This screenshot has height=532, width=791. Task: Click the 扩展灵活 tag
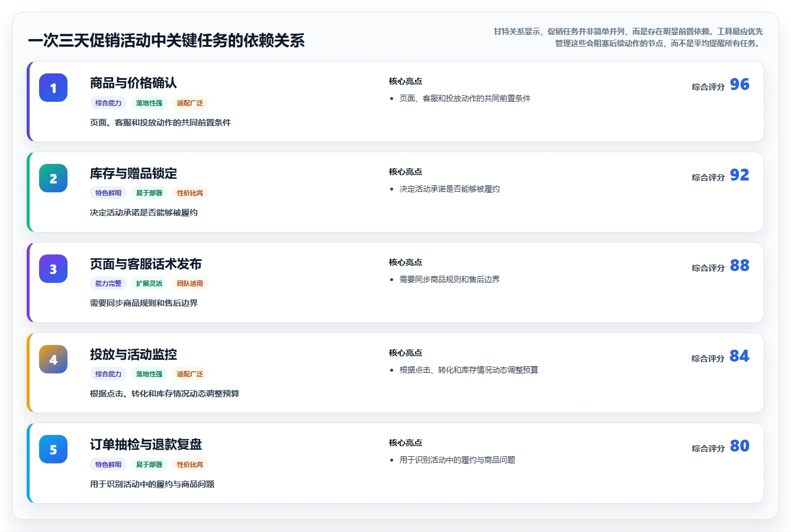(x=149, y=283)
